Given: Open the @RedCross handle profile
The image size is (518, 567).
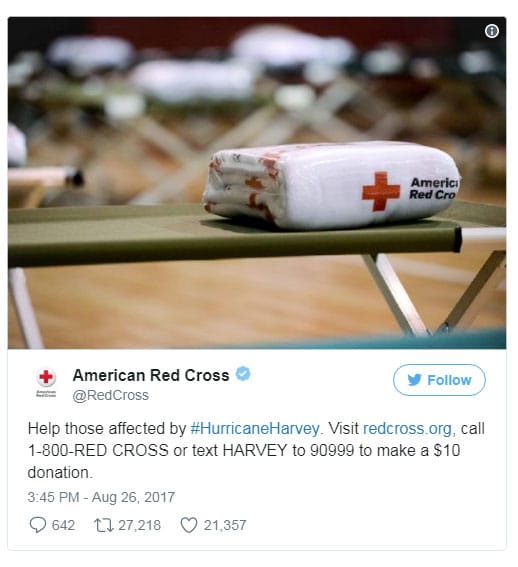Looking at the screenshot, I should (x=110, y=395).
